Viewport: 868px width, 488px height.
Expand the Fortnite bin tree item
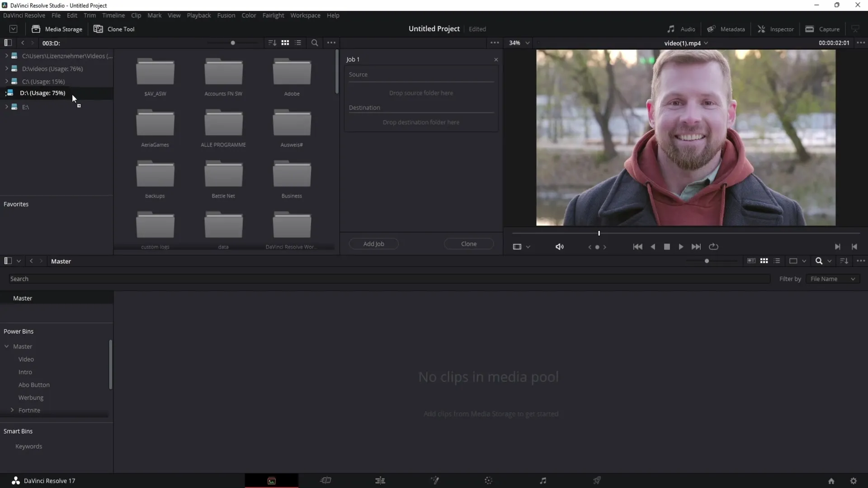coord(13,410)
